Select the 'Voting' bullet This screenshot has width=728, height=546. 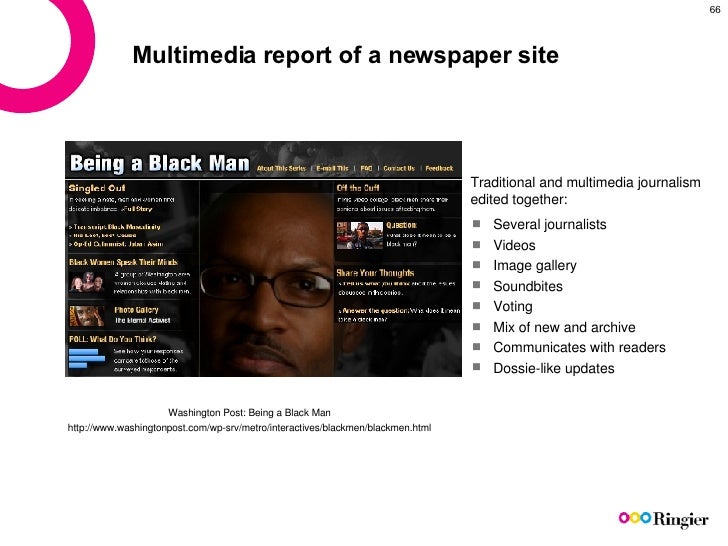pos(513,306)
